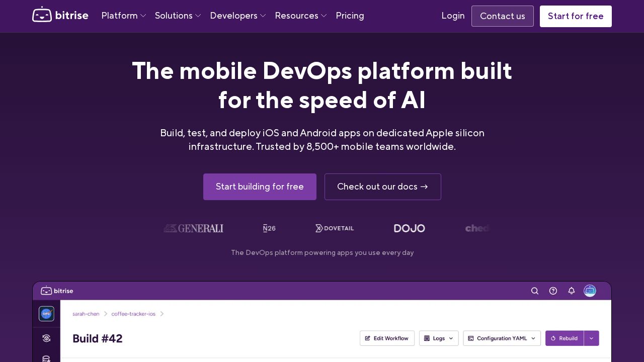Viewport: 644px width, 362px height.
Task: Open the coffee-tracker-ios breadcrumb link
Action: coord(133,314)
